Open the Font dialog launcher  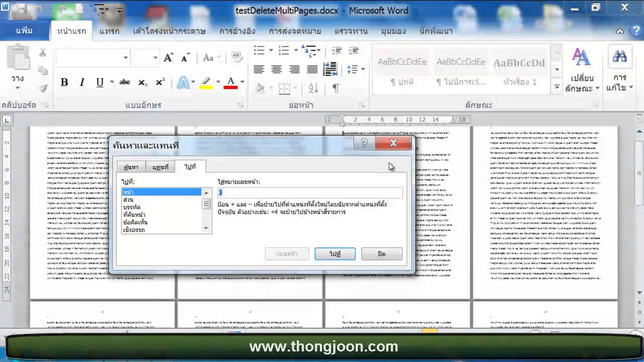coord(240,106)
